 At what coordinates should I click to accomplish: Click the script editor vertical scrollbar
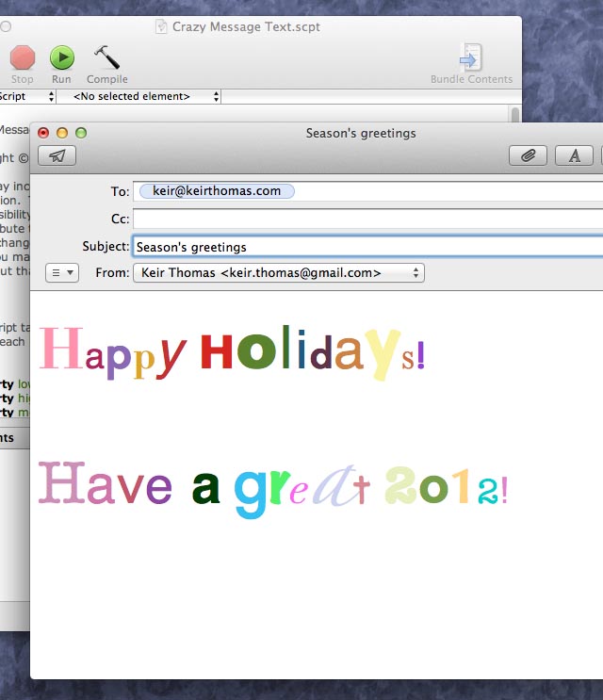(514, 115)
